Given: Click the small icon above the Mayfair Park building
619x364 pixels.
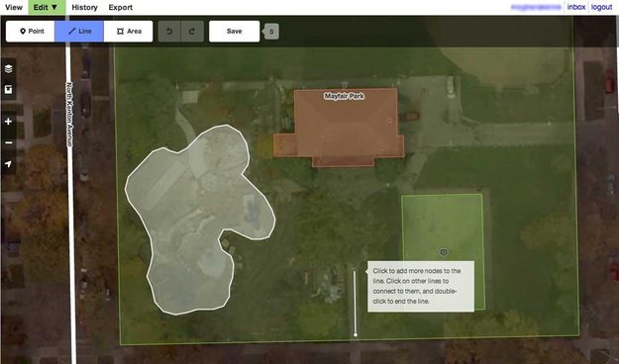Looking at the screenshot, I should coord(345,84).
